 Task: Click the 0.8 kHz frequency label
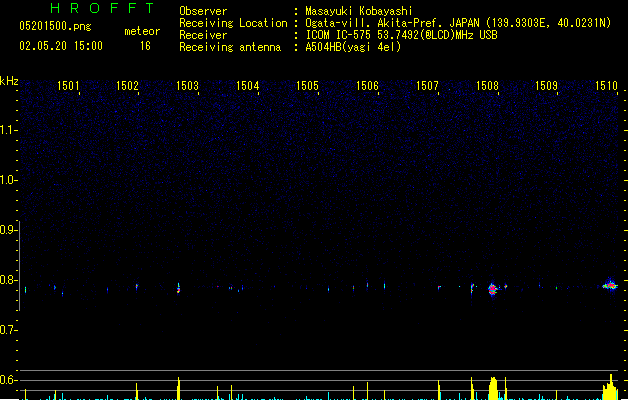pyautogui.click(x=8, y=280)
